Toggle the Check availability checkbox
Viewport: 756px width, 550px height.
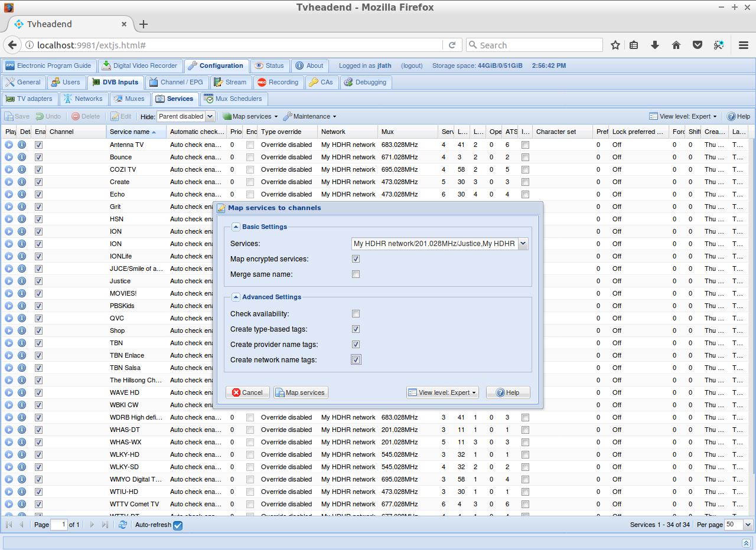(356, 313)
